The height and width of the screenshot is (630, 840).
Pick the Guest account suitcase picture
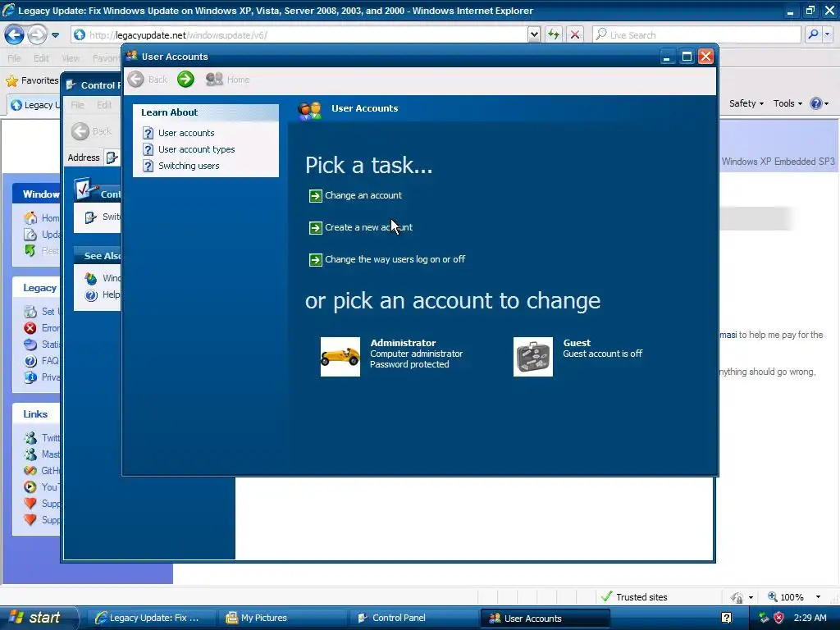pos(533,357)
